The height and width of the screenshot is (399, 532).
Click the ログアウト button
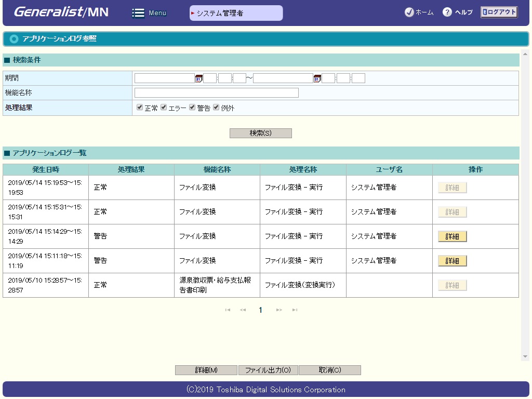coord(499,12)
